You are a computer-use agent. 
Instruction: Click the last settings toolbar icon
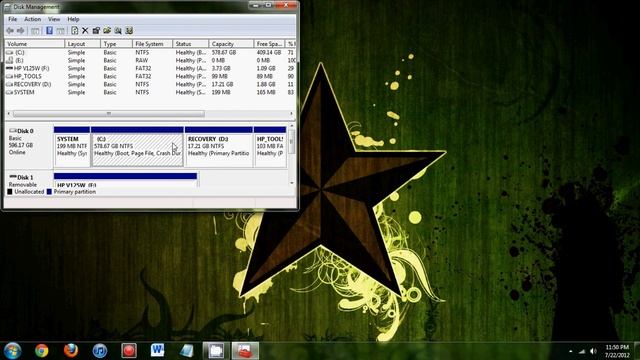[129, 31]
